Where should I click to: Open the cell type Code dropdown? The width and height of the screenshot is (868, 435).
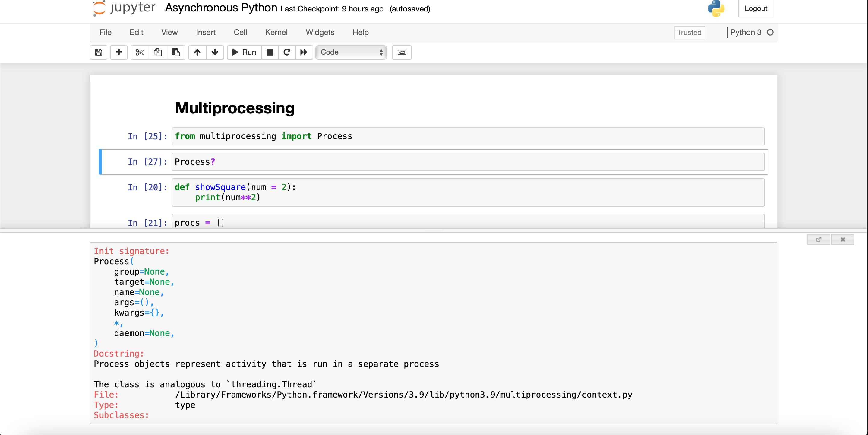(351, 52)
